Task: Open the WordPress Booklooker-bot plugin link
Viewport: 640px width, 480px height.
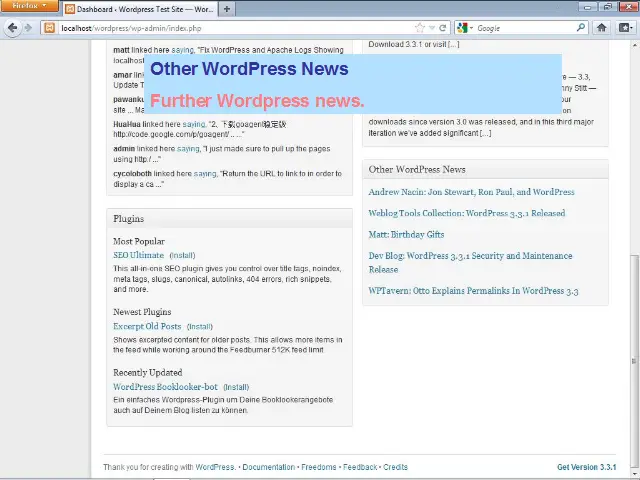Action: pyautogui.click(x=165, y=387)
